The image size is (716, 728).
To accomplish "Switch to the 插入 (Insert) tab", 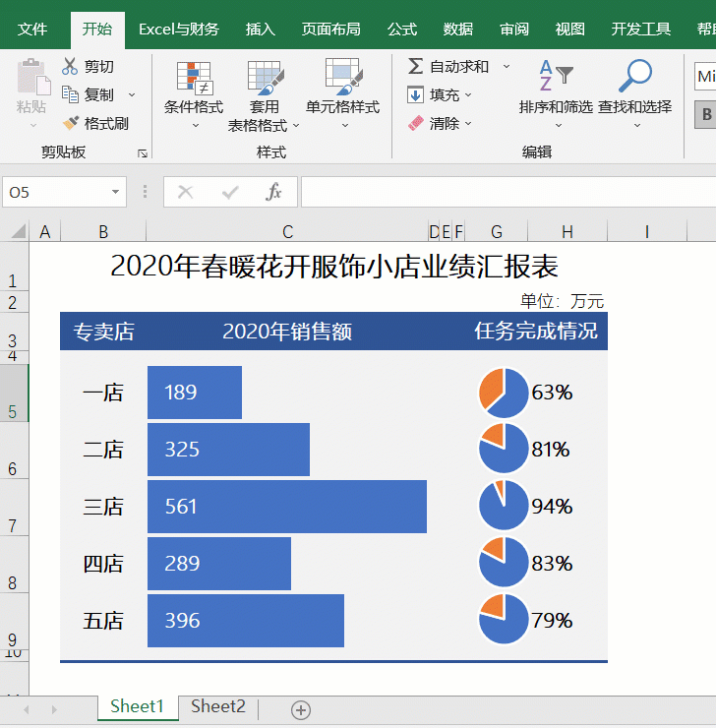I will click(261, 30).
